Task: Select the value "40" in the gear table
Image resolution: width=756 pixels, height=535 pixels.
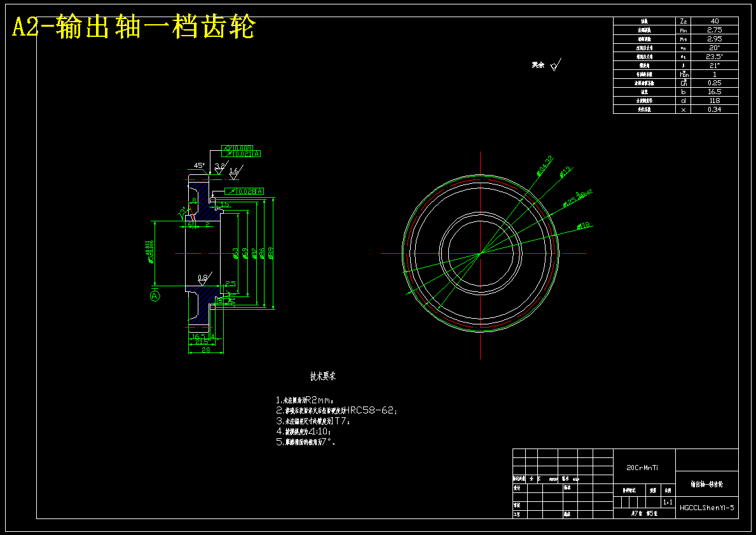Action: click(715, 21)
